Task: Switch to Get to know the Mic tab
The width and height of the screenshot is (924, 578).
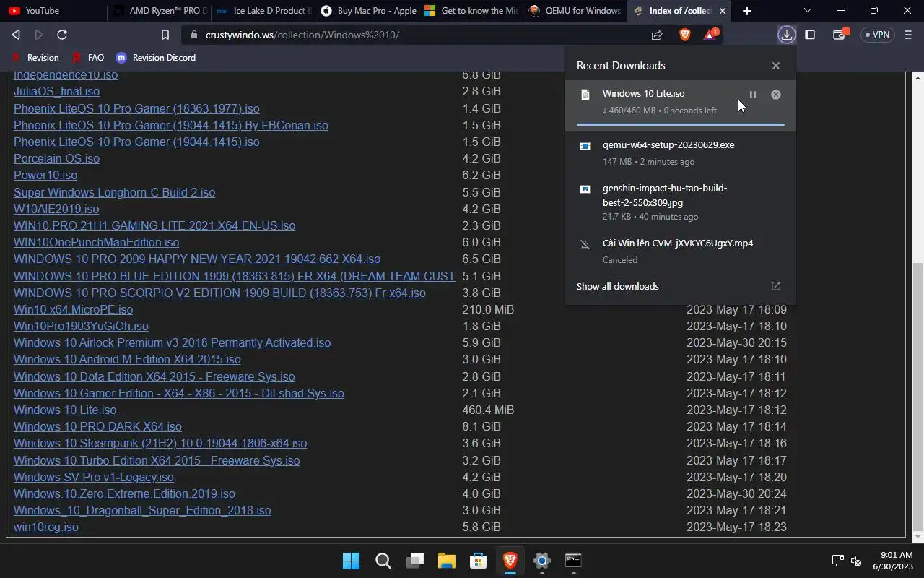Action: [472, 11]
